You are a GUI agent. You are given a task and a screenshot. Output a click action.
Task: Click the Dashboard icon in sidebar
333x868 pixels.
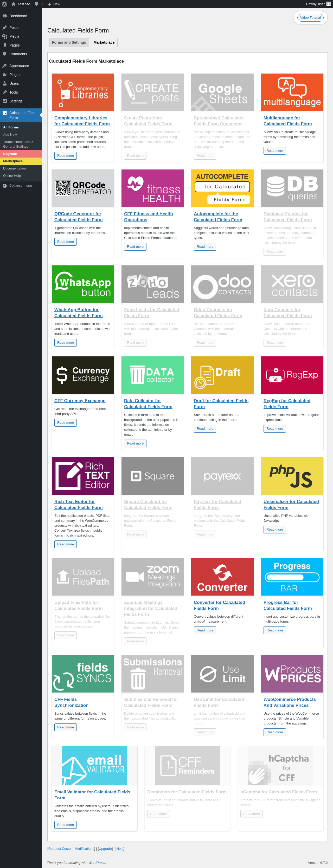[5, 16]
